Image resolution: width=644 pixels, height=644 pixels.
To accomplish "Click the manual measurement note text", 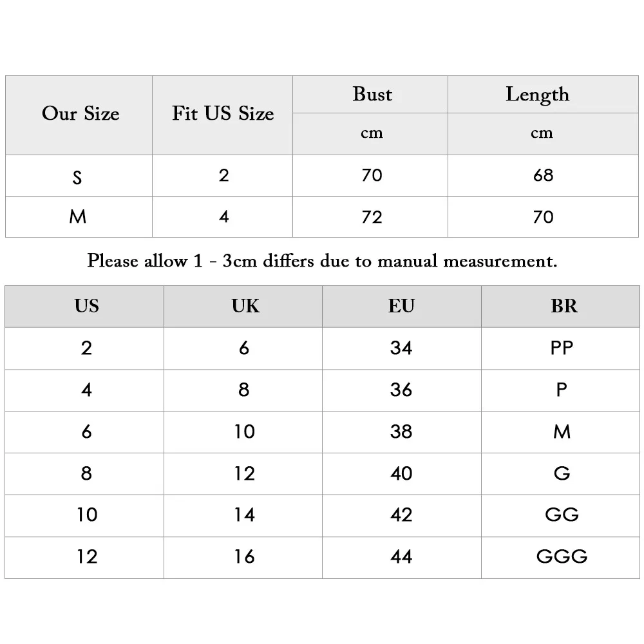I will (322, 261).
